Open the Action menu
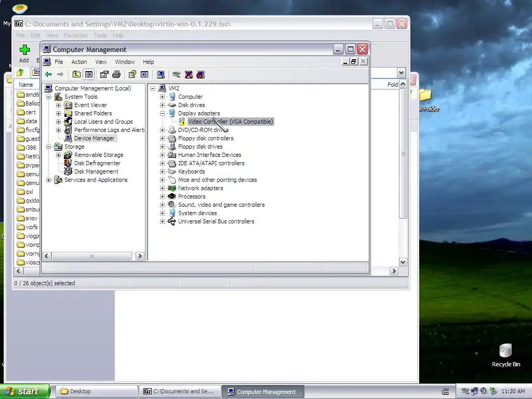 tap(79, 62)
